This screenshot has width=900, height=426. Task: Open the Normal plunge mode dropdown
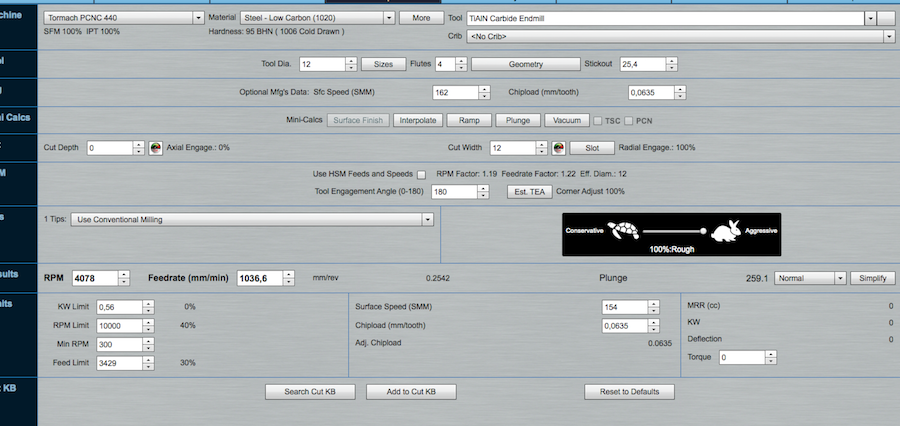[x=811, y=278]
